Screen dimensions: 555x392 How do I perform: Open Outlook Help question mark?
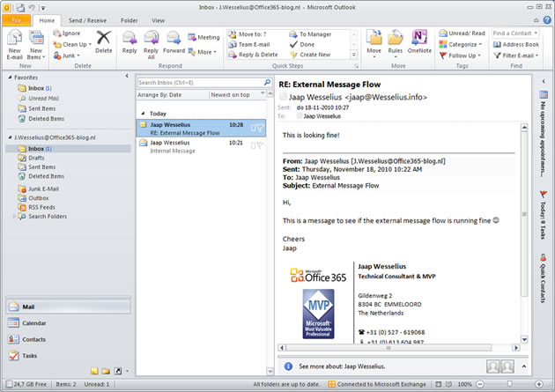pos(547,20)
